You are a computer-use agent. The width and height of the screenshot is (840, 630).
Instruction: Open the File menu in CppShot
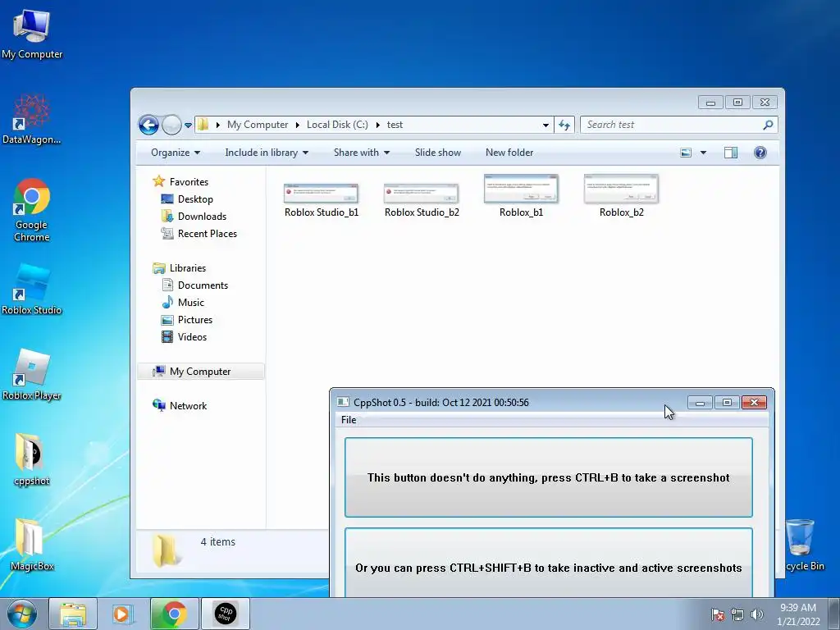(x=348, y=420)
